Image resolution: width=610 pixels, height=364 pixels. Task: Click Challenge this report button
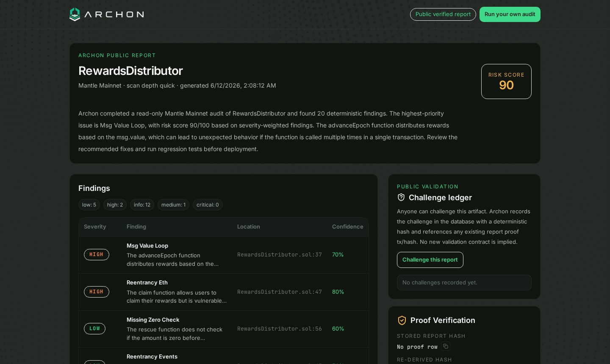(x=430, y=260)
